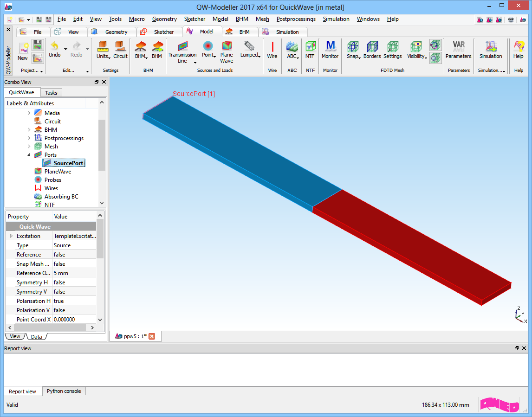Click the SourcePort [1] label in viewport

194,94
